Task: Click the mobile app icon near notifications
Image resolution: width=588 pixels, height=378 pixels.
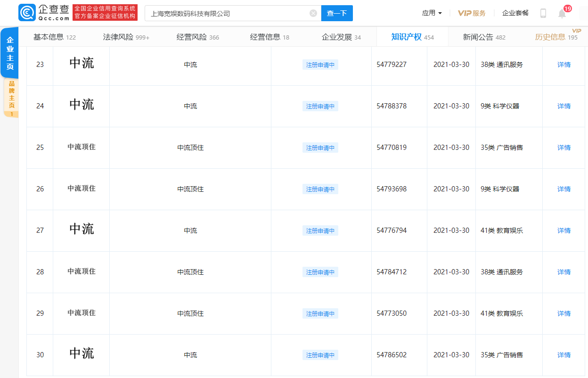Action: click(543, 14)
